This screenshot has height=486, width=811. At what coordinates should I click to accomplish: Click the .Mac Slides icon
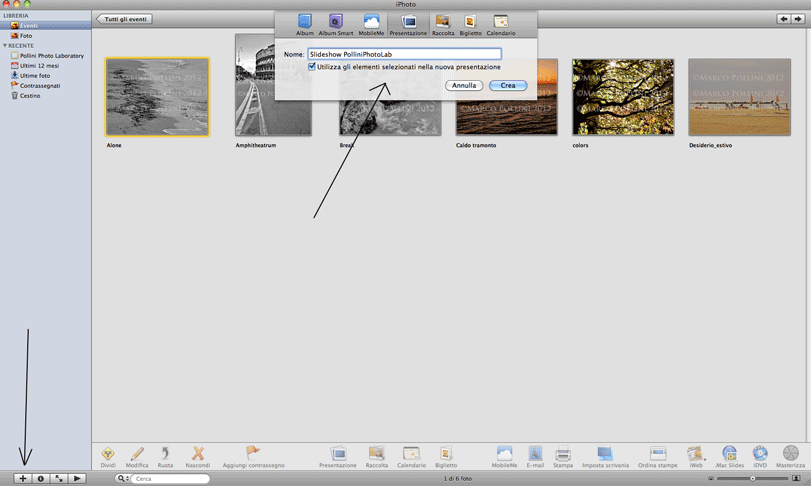pyautogui.click(x=729, y=457)
